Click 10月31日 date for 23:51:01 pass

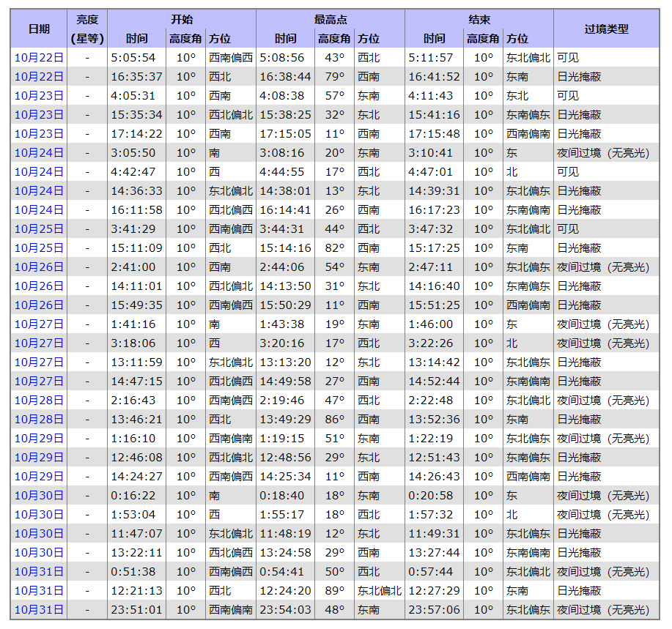39,609
